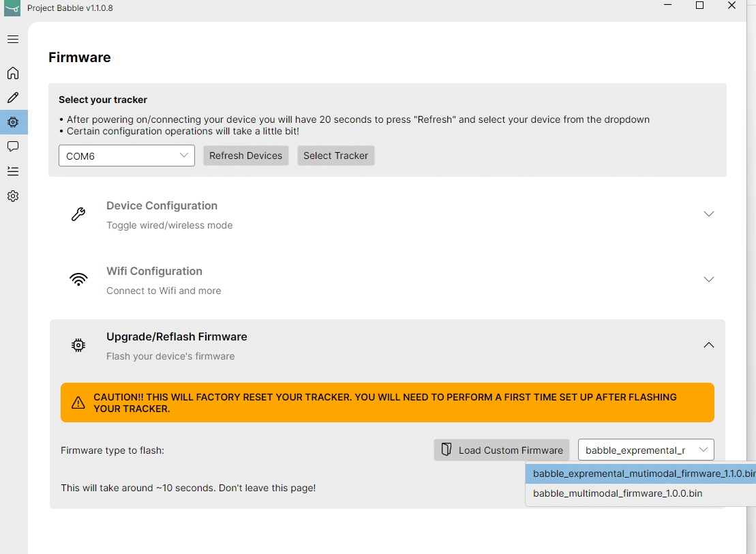Open the hamburger navigation menu
The image size is (756, 554).
(x=13, y=40)
